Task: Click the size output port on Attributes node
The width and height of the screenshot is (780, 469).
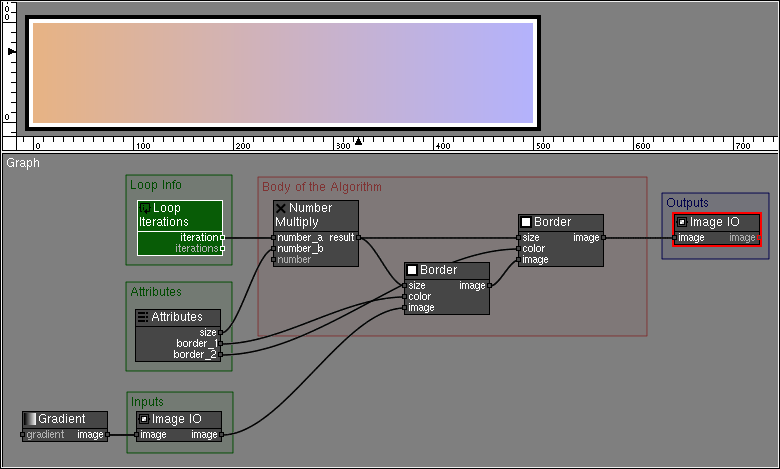Action: 221,332
